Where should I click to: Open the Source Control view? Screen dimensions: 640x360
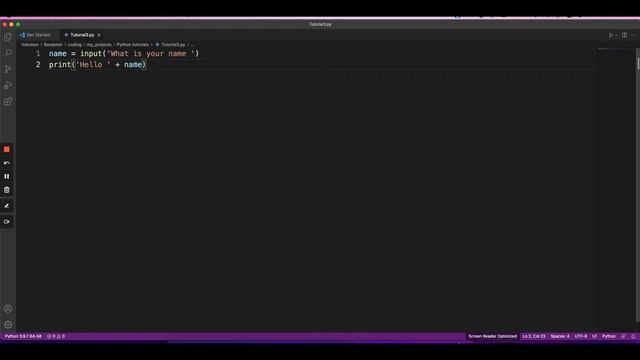8,69
